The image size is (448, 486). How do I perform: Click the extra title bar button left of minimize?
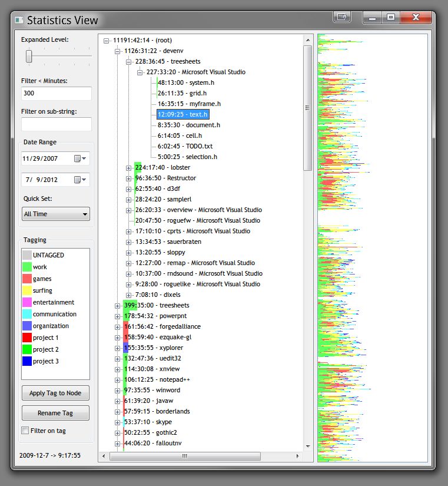(x=341, y=18)
